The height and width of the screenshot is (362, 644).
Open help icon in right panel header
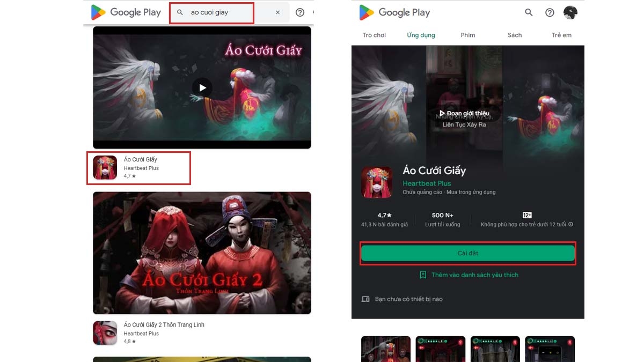point(550,12)
